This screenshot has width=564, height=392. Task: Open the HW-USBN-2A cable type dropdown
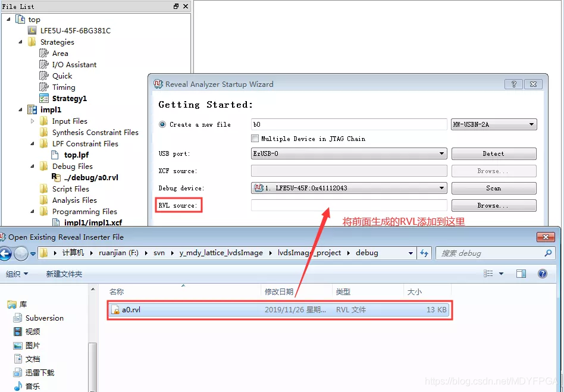(494, 124)
